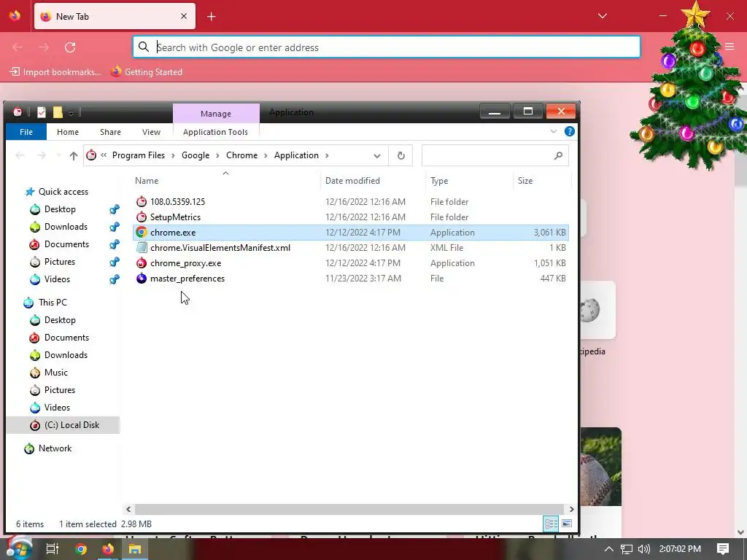Open network status tray icon
Viewport: 747px width, 560px height.
pyautogui.click(x=627, y=549)
